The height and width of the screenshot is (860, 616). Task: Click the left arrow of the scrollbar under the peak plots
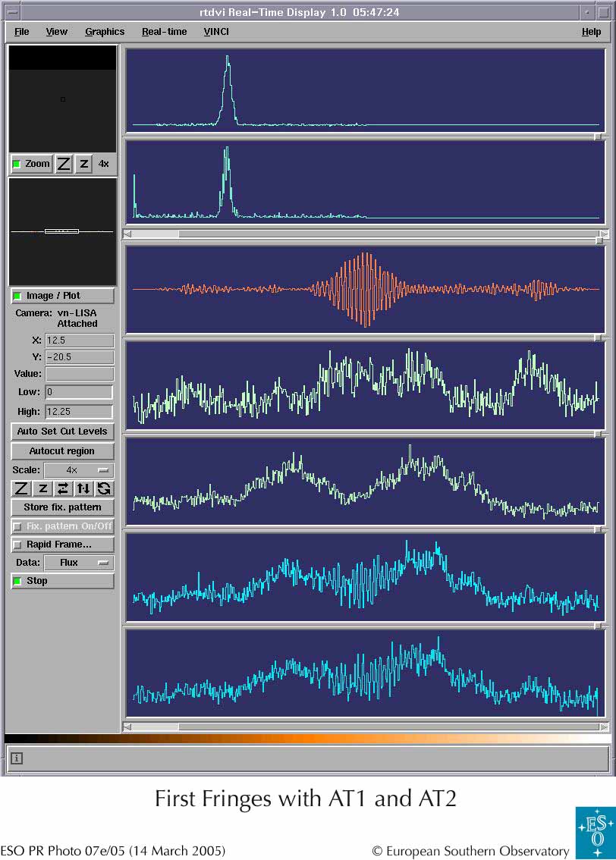127,234
